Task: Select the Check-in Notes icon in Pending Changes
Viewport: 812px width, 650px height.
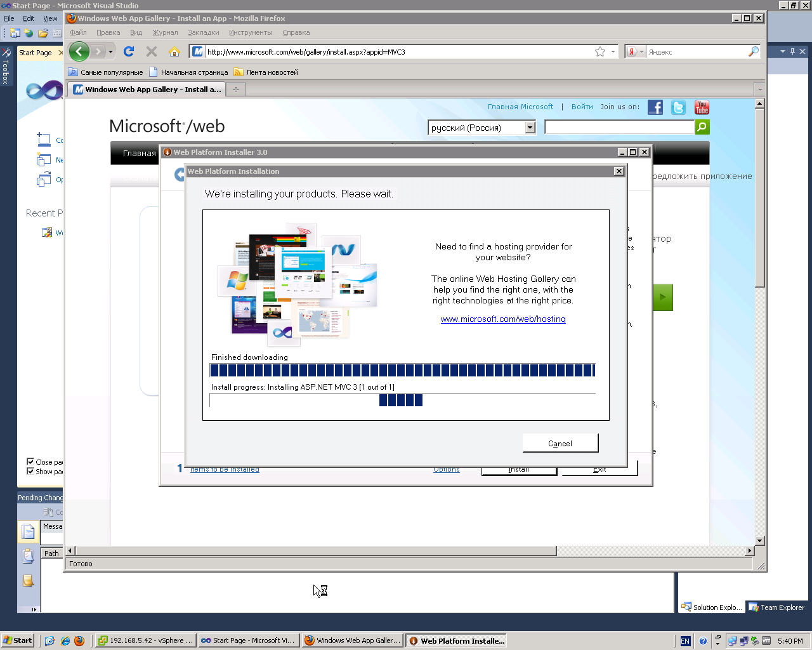Action: [29, 580]
